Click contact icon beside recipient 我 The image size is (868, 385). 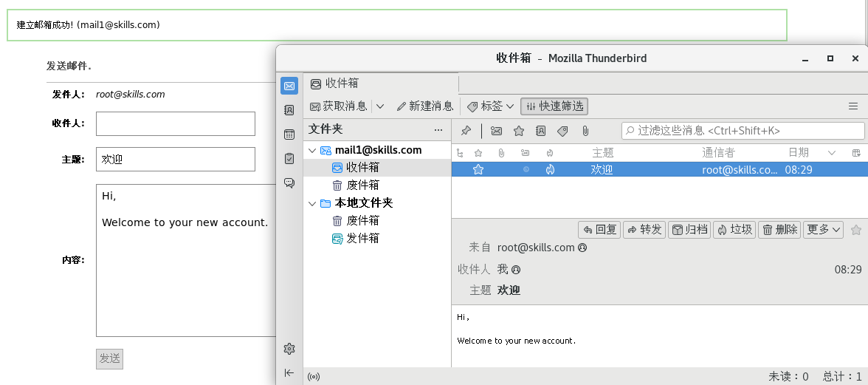click(x=515, y=270)
